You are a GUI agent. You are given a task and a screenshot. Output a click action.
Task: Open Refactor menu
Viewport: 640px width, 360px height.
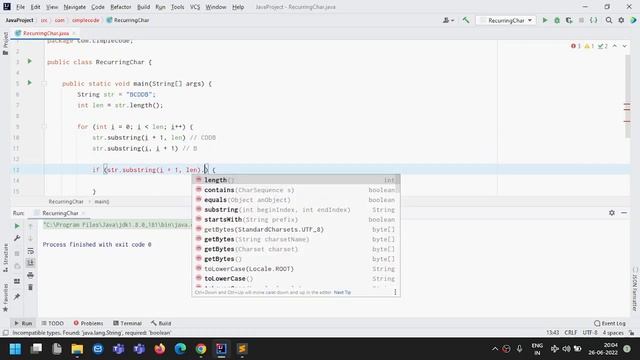tap(121, 7)
